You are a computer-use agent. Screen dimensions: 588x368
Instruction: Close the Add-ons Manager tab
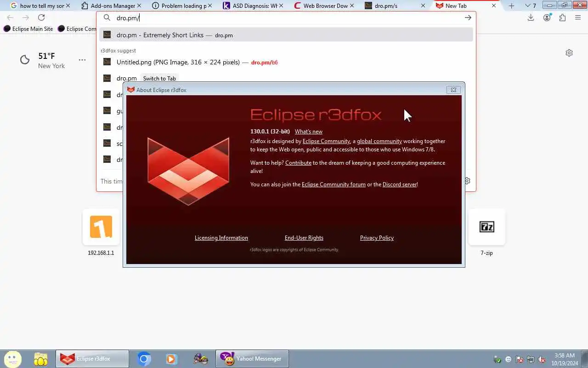click(139, 6)
